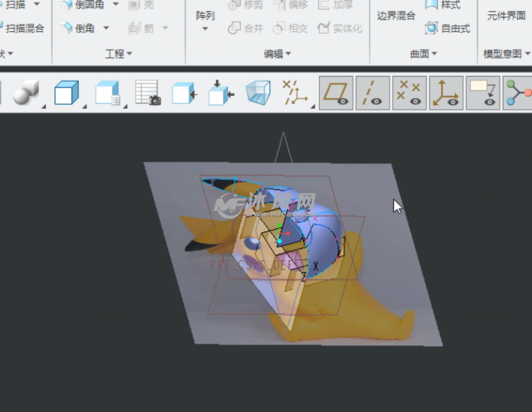Toggle datum plane display

336,93
